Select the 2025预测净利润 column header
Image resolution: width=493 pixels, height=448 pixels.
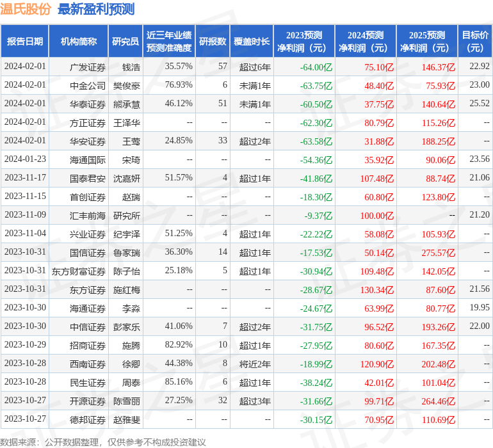click(x=427, y=41)
